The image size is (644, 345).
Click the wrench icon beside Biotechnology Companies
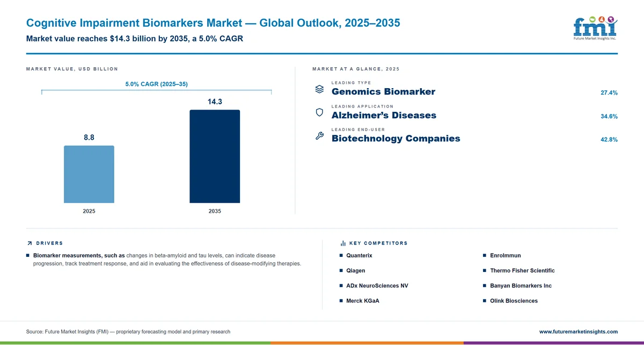click(x=319, y=136)
